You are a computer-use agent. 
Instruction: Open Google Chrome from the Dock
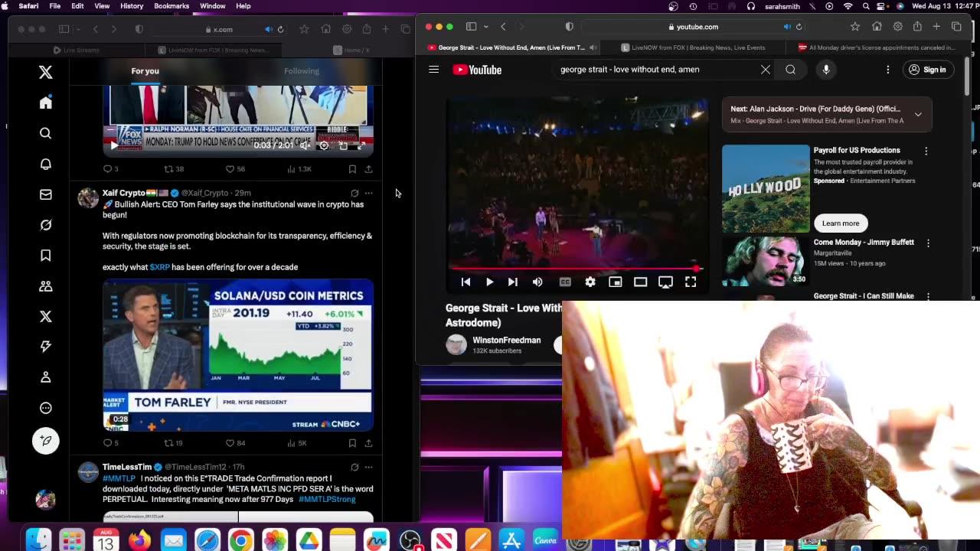[x=241, y=541]
